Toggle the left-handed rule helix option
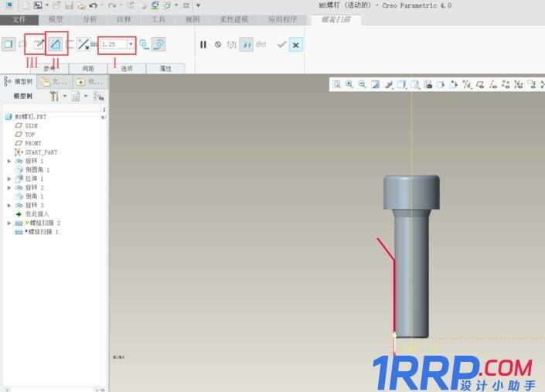Screen dimensions: 545x392 [x=144, y=45]
